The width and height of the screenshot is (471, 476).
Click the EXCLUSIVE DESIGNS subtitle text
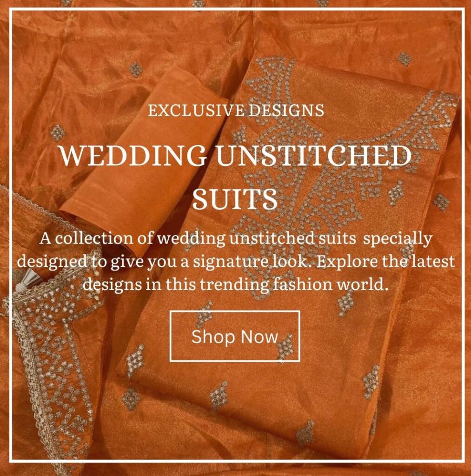coord(236,110)
